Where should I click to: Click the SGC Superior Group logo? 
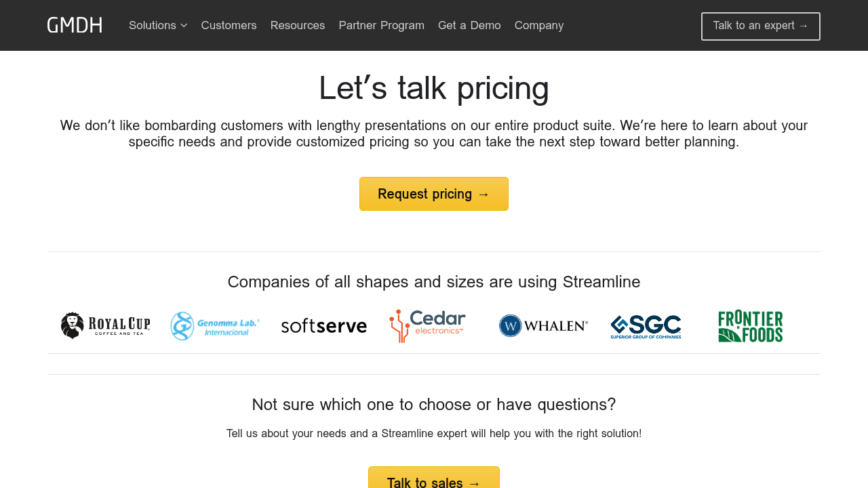click(646, 327)
